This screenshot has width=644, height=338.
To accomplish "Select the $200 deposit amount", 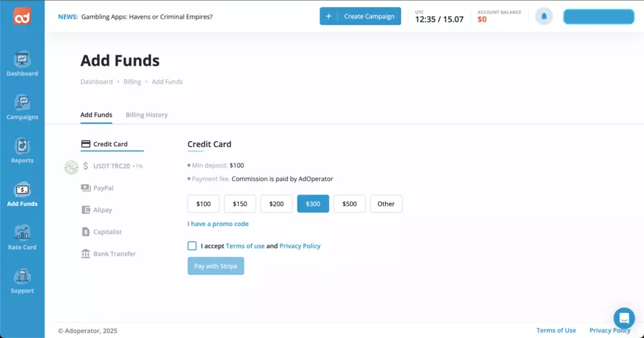I will click(276, 203).
